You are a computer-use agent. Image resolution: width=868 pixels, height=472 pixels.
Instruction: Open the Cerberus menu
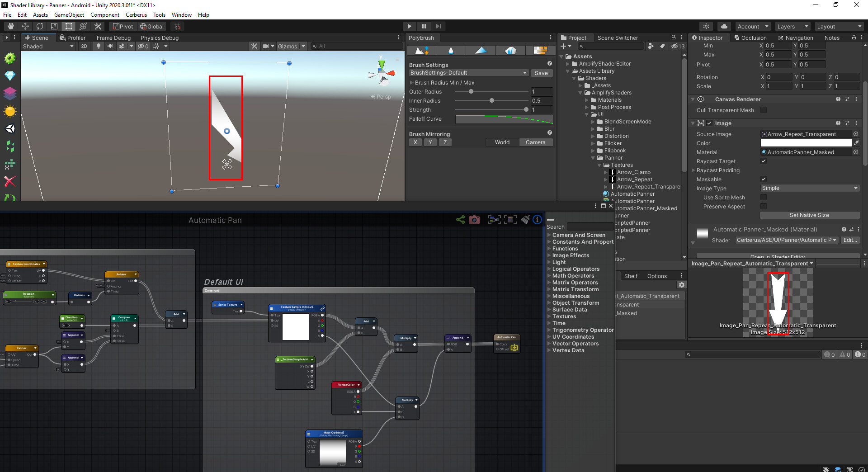(x=136, y=14)
